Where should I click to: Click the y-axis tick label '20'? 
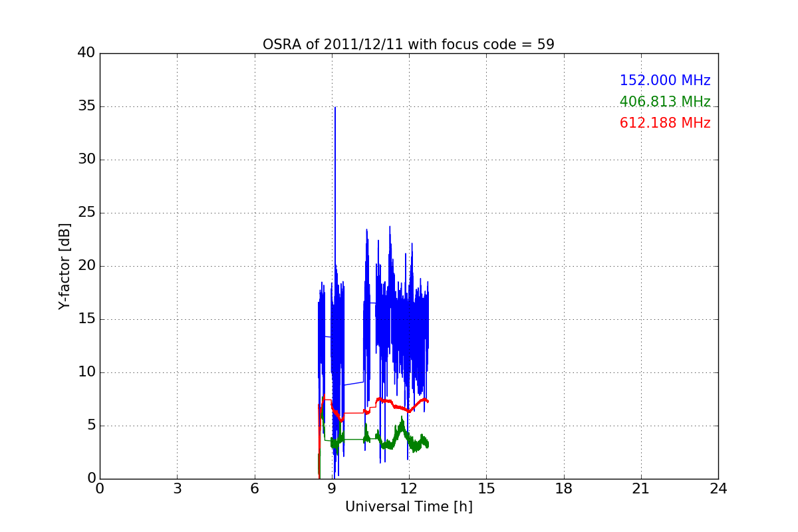tap(86, 266)
